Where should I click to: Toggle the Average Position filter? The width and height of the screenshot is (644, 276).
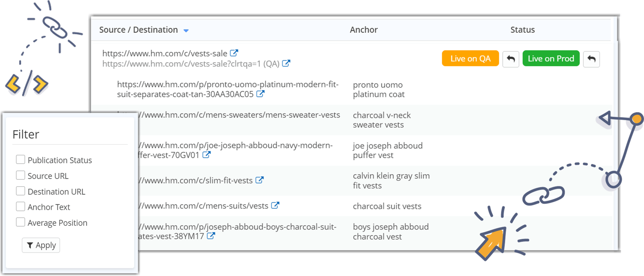coord(21,222)
